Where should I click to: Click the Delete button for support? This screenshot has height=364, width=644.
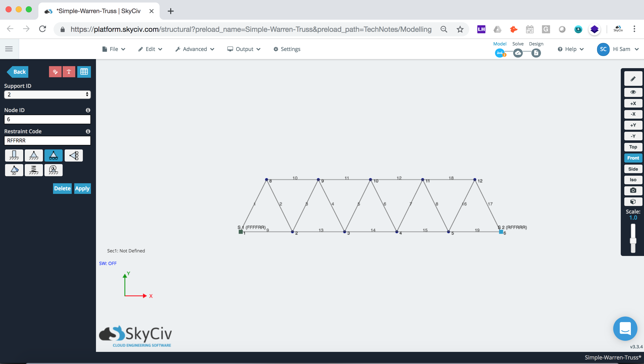[x=62, y=188]
